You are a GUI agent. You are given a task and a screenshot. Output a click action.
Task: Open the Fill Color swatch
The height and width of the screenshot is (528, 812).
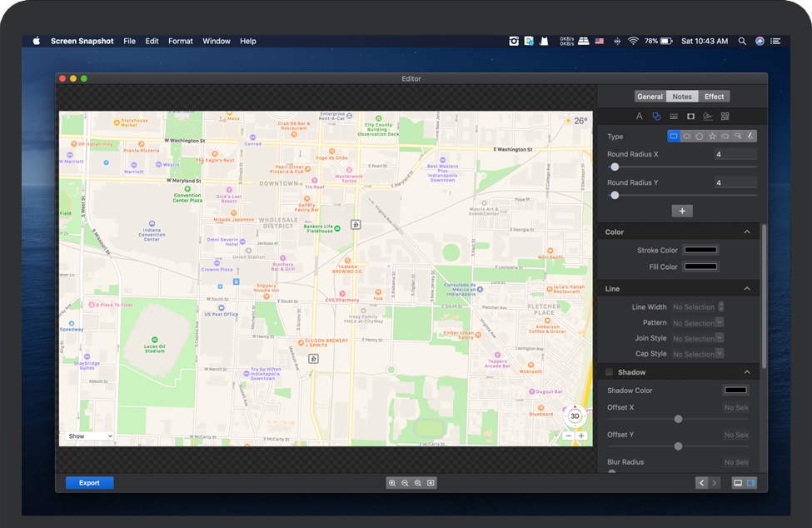click(700, 266)
